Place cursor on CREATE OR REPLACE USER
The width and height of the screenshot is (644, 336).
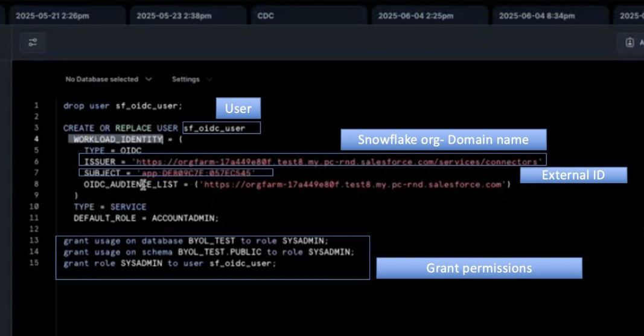coord(120,128)
